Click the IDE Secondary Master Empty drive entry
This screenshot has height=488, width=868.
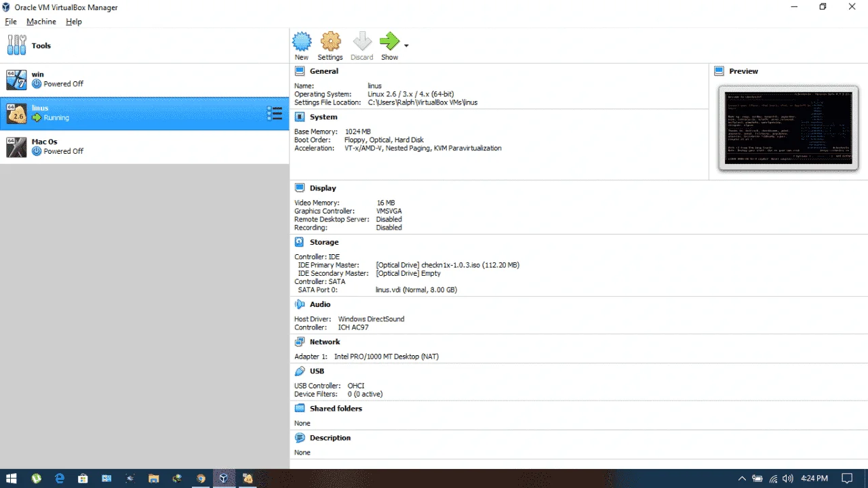pyautogui.click(x=408, y=273)
